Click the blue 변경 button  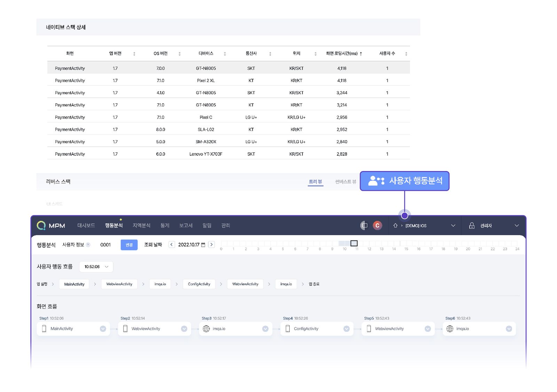[x=129, y=245]
